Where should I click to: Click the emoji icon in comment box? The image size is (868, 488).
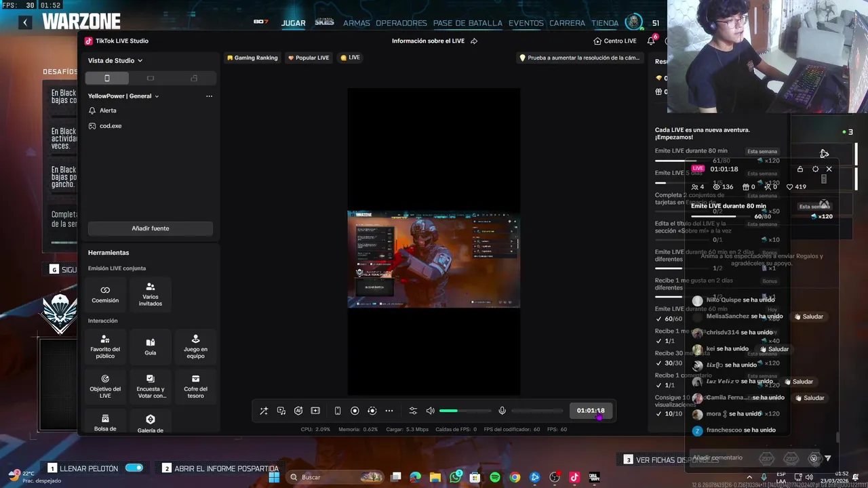814,458
